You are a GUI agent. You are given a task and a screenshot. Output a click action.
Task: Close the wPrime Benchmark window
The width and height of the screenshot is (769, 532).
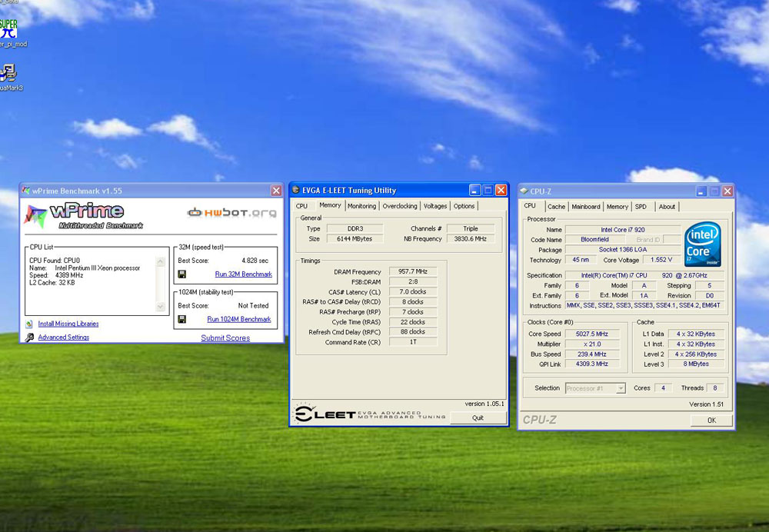point(276,191)
